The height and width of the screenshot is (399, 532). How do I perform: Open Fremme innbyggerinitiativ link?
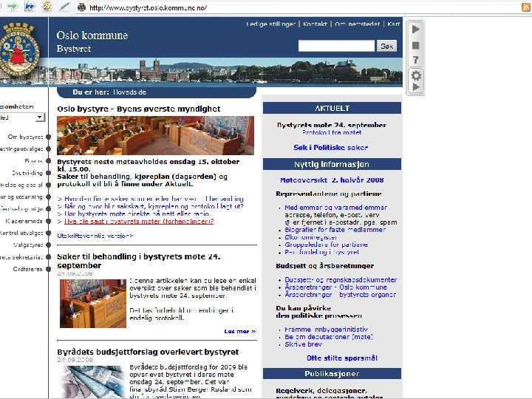pyautogui.click(x=326, y=329)
